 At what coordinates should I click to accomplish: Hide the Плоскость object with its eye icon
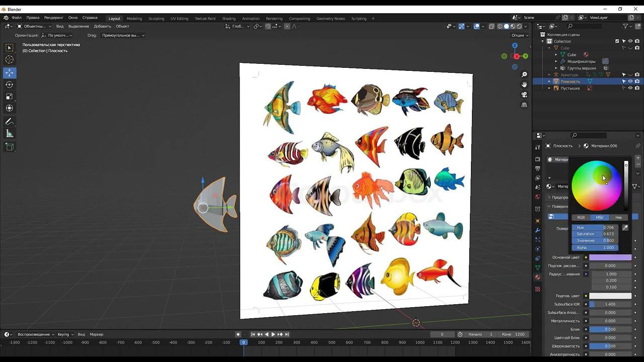630,81
